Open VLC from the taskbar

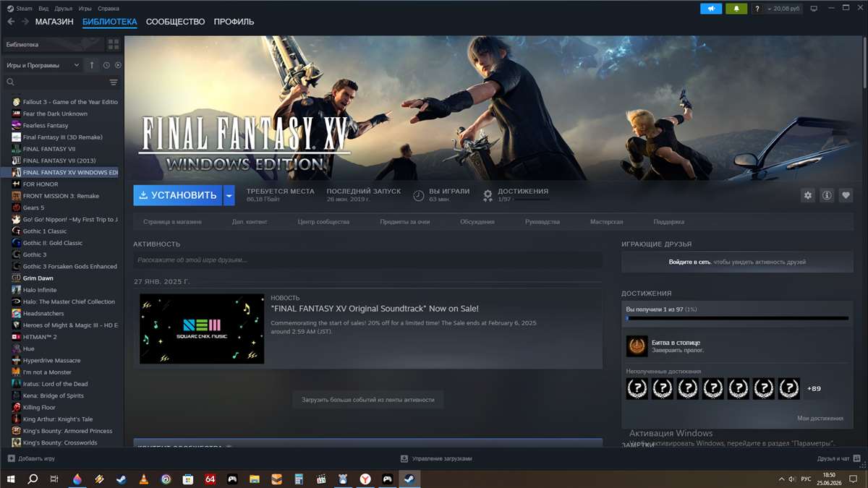(143, 479)
